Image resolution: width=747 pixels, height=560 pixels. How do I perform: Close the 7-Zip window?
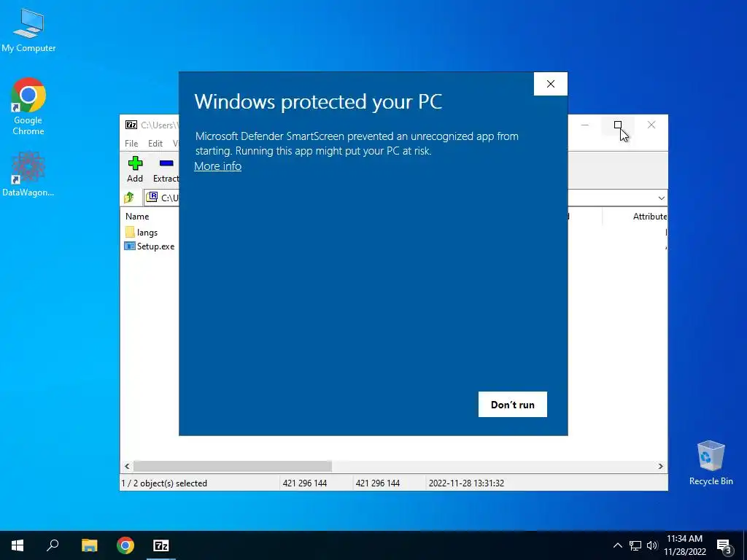coord(651,125)
